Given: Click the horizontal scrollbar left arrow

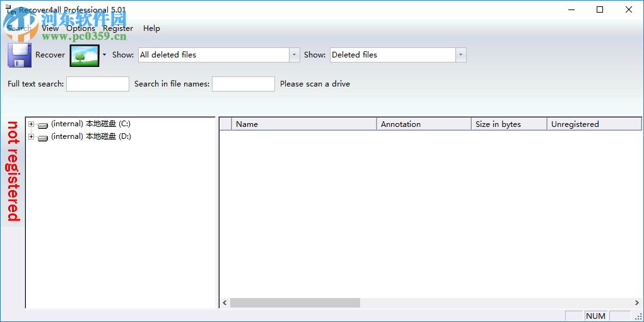Looking at the screenshot, I should click(x=225, y=302).
